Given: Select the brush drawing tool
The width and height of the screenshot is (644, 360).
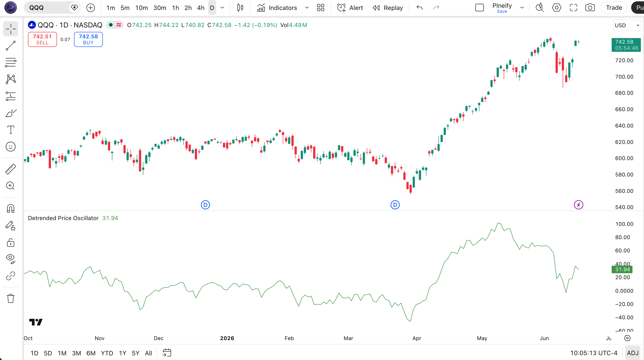Looking at the screenshot, I should pos(11,113).
